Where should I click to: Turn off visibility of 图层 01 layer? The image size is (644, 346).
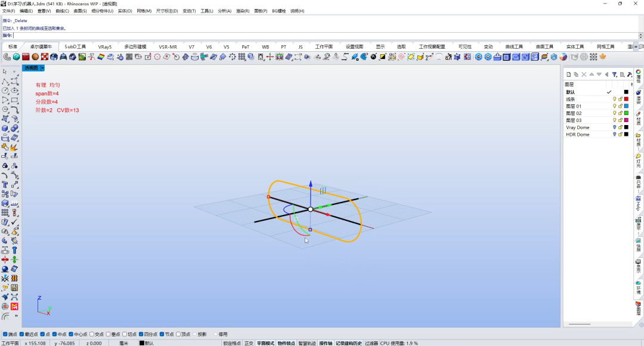coord(614,106)
